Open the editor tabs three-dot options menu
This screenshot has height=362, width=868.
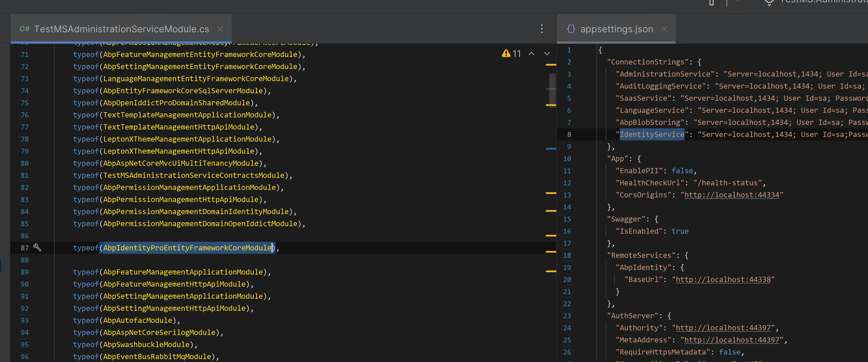coord(542,29)
